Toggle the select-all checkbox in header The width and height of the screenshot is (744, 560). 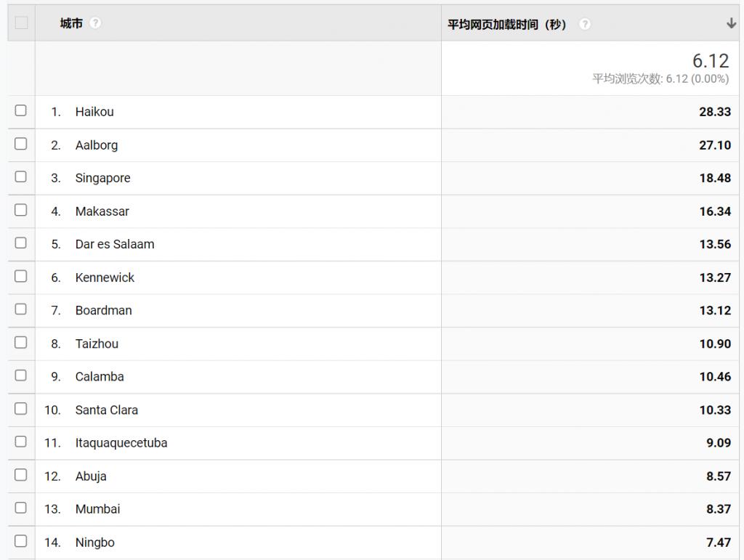click(21, 23)
